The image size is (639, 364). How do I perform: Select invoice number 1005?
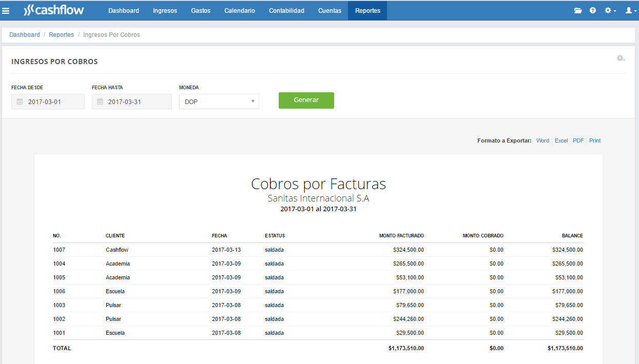tap(59, 277)
